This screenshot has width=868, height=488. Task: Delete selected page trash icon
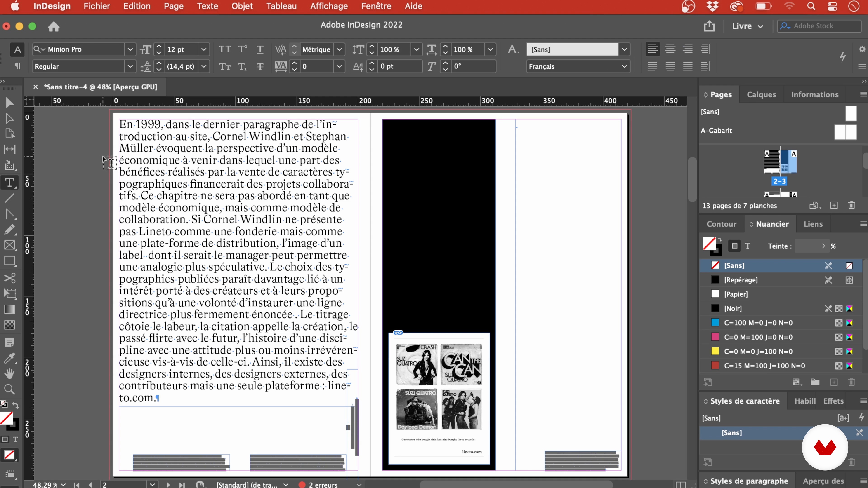coord(851,205)
